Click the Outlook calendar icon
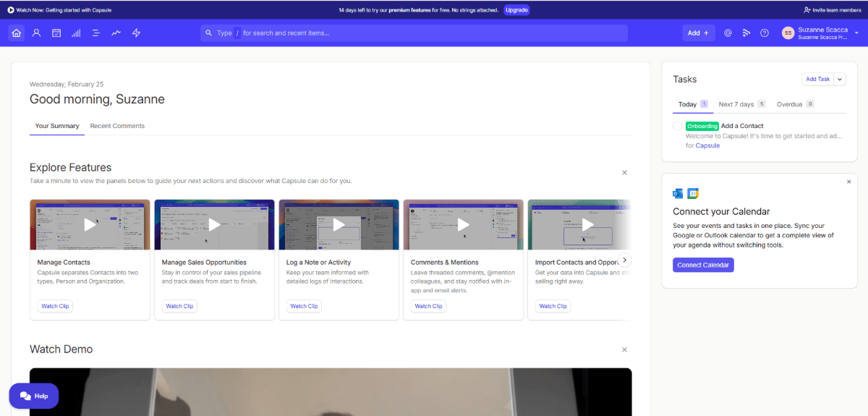The height and width of the screenshot is (416, 868). 678,193
